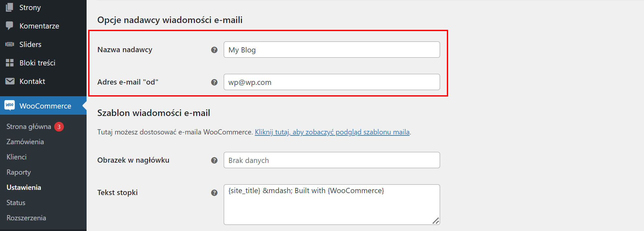
Task: Click help icon next to Adres e-mail "od"
Action: coord(214,82)
